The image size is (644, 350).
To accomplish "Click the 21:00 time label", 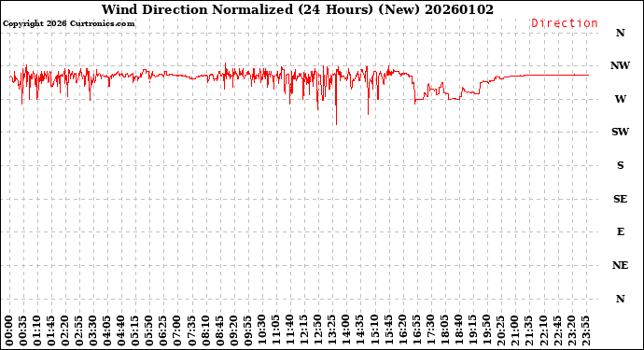I will point(514,330).
